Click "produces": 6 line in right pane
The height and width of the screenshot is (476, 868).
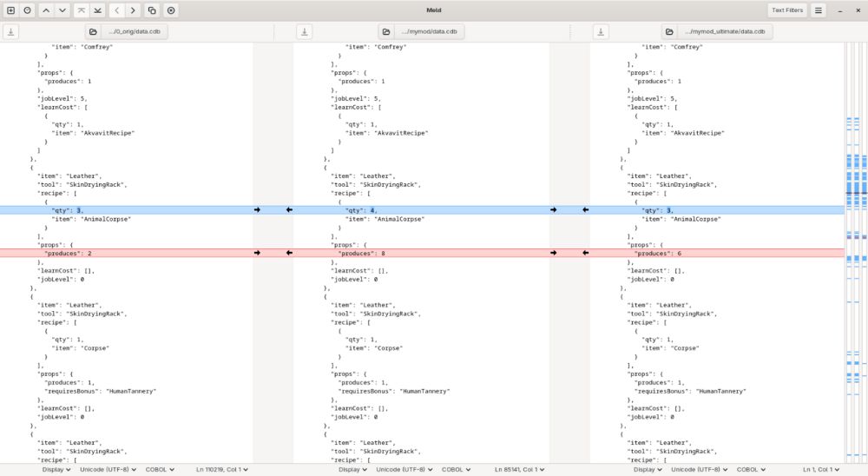click(658, 254)
